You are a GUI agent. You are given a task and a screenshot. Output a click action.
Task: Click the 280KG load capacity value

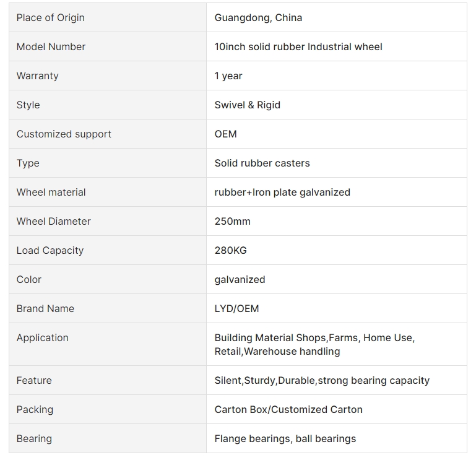230,251
